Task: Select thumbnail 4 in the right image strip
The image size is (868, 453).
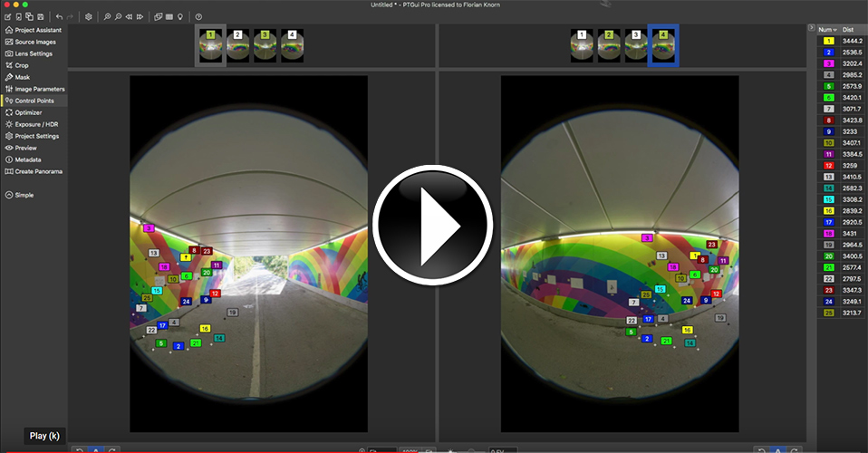Action: [x=663, y=46]
